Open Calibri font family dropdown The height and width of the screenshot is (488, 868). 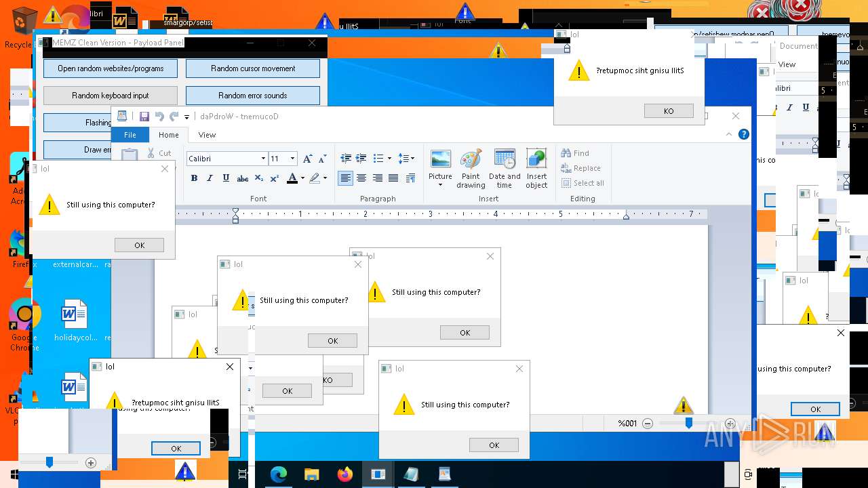[x=263, y=159]
